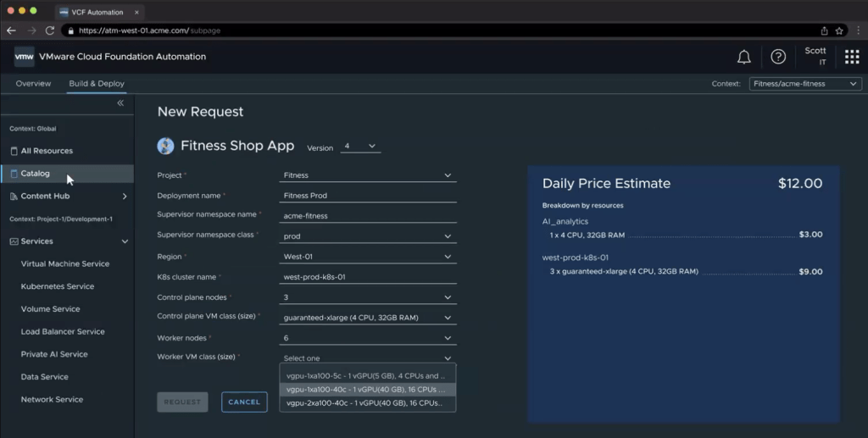
Task: Click the Deployment name input field
Action: click(x=368, y=196)
